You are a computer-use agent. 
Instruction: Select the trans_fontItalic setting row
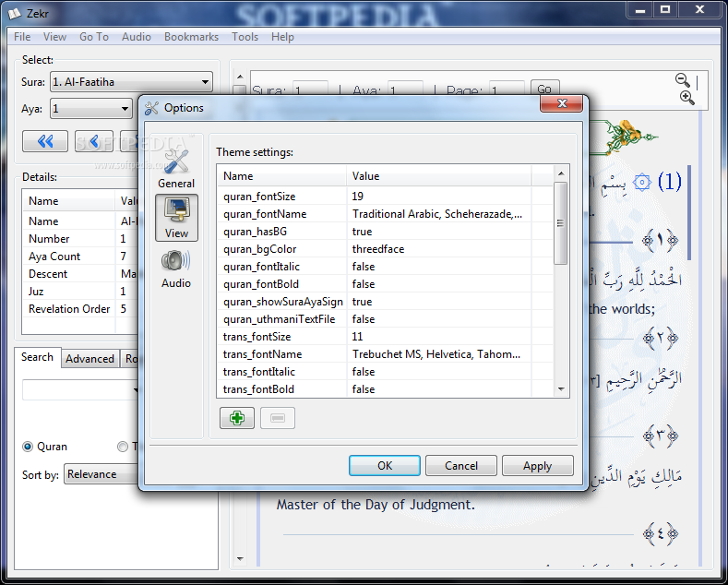point(386,372)
